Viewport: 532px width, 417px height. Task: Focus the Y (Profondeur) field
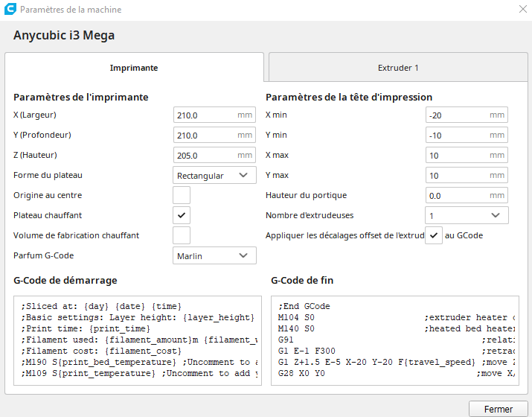pos(205,136)
